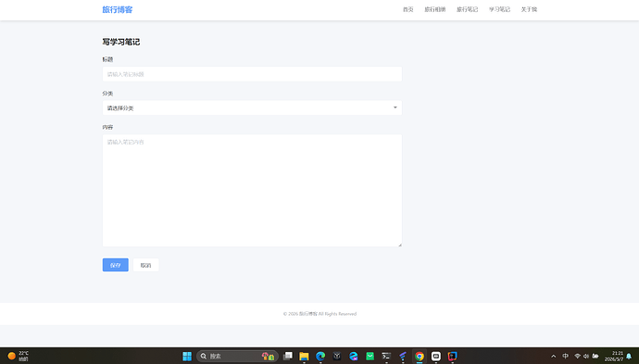Open the white rounded app icon next to Chrome
639x364 pixels.
(436, 356)
